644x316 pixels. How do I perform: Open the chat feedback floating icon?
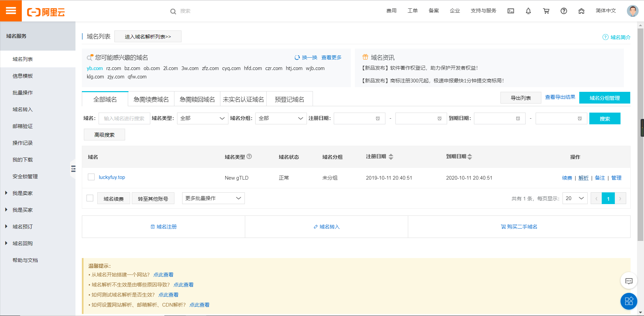(x=629, y=281)
